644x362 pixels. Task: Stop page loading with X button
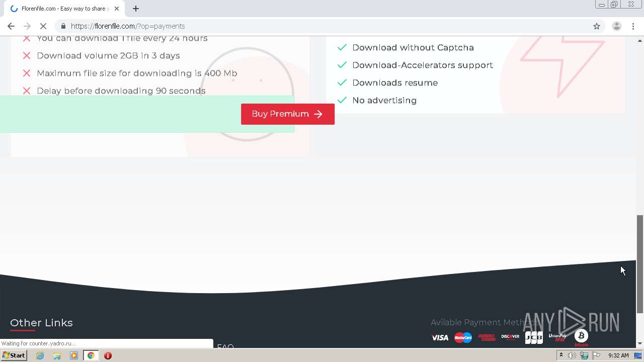tap(43, 26)
